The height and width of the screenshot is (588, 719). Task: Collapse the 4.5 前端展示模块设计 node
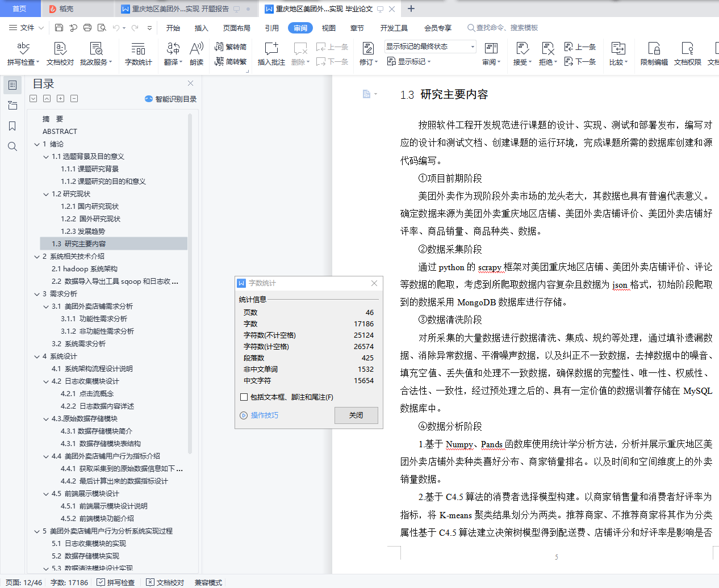(46, 494)
